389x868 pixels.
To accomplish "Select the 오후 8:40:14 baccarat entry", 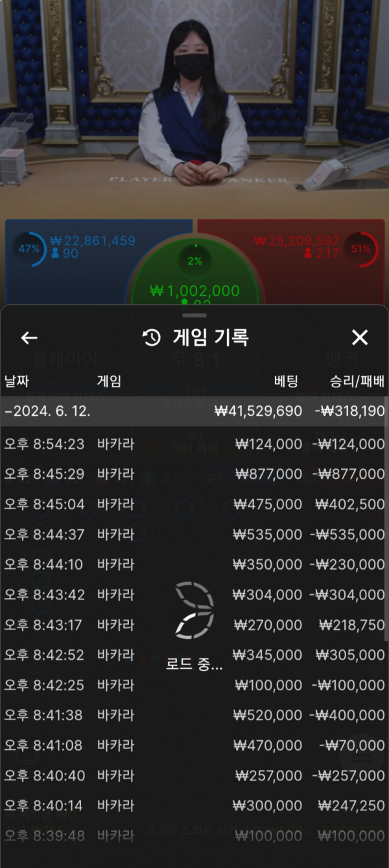I will [194, 805].
